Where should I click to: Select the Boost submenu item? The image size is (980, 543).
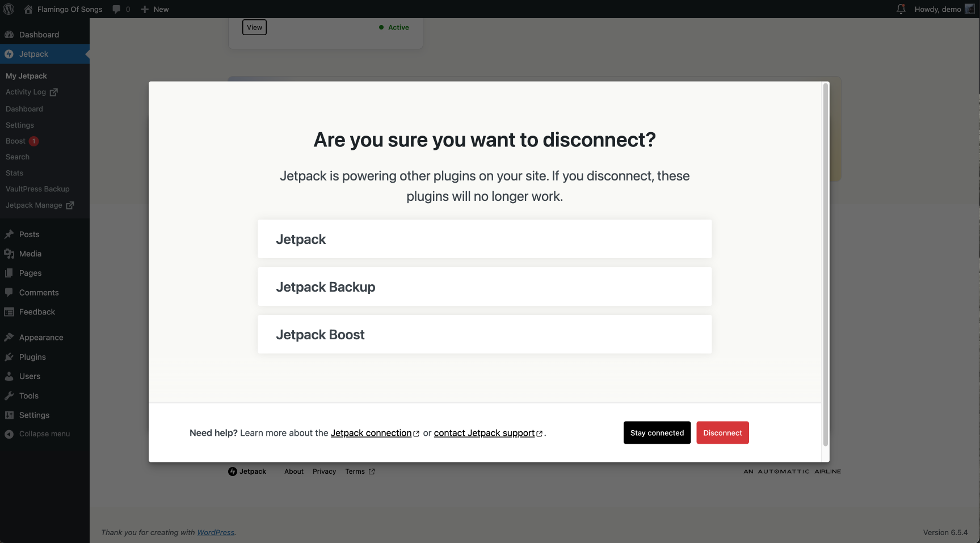[x=16, y=141]
